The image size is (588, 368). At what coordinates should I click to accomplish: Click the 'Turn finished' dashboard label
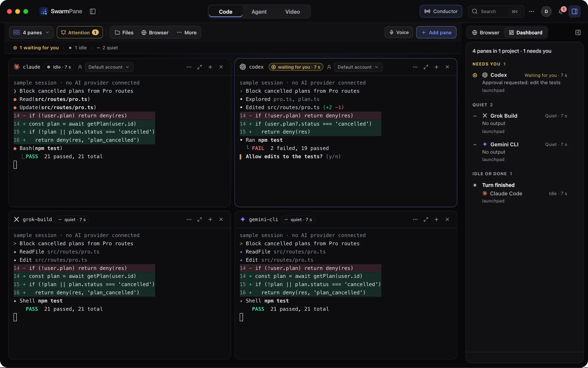pyautogui.click(x=498, y=185)
